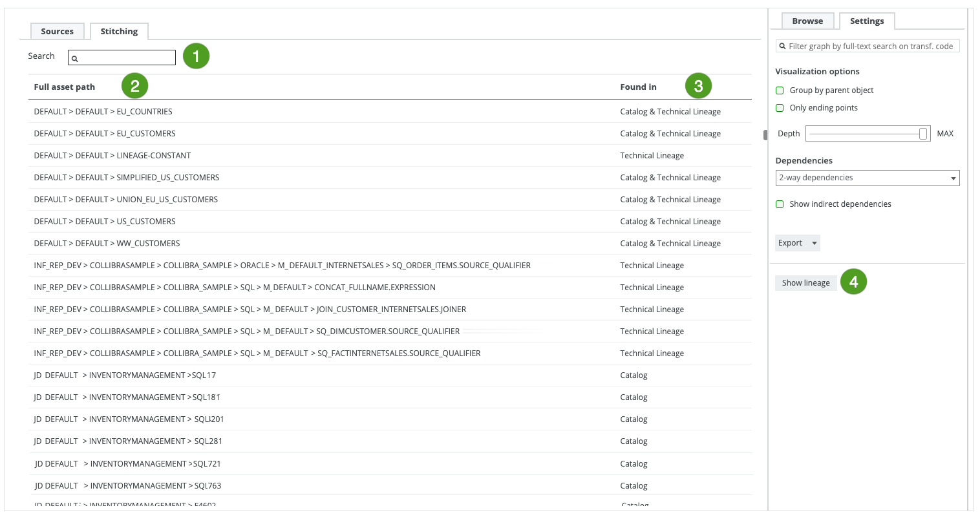The height and width of the screenshot is (517, 980).
Task: Click the magnifier icon in graph filter field
Action: (782, 47)
